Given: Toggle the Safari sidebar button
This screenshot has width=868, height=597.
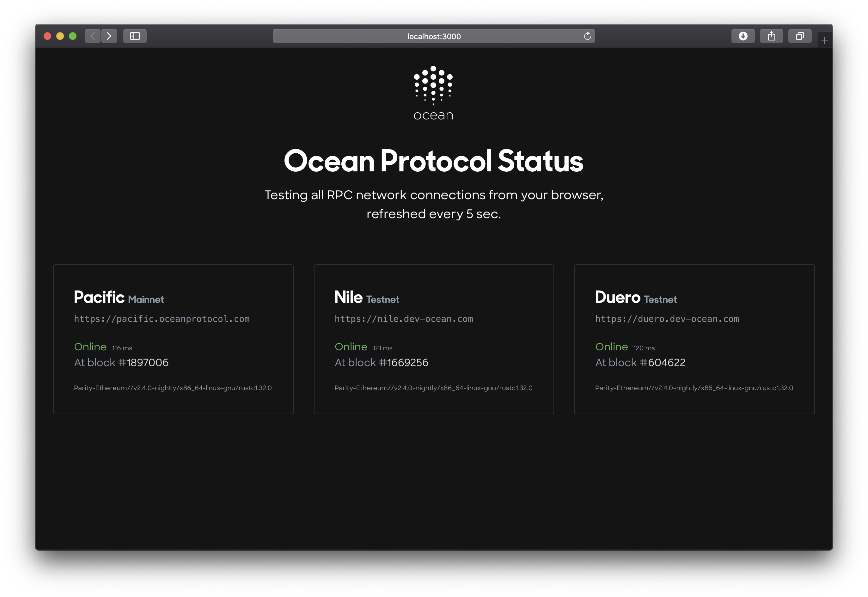Looking at the screenshot, I should (x=135, y=36).
